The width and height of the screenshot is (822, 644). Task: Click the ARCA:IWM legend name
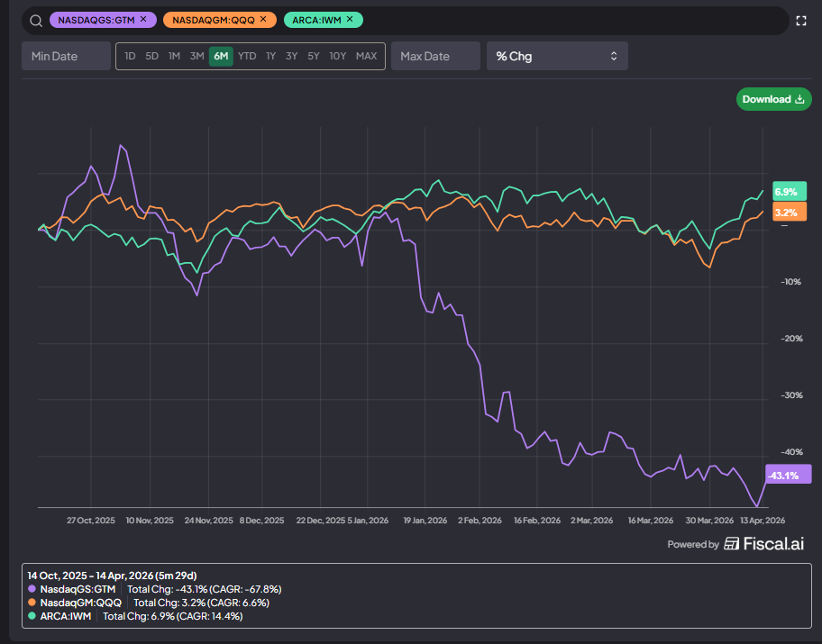click(66, 616)
